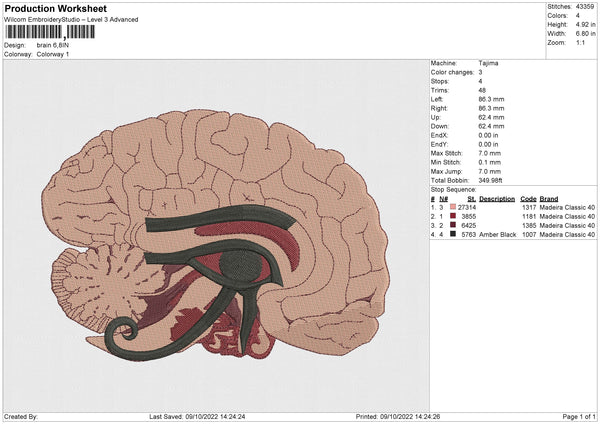
Task: Click the pink swatch for thread code 1317
Action: 453,207
